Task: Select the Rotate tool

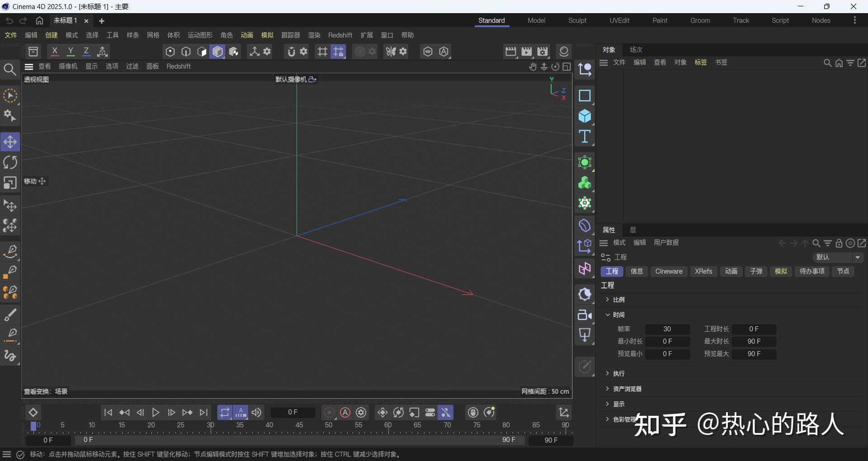Action: tap(10, 162)
